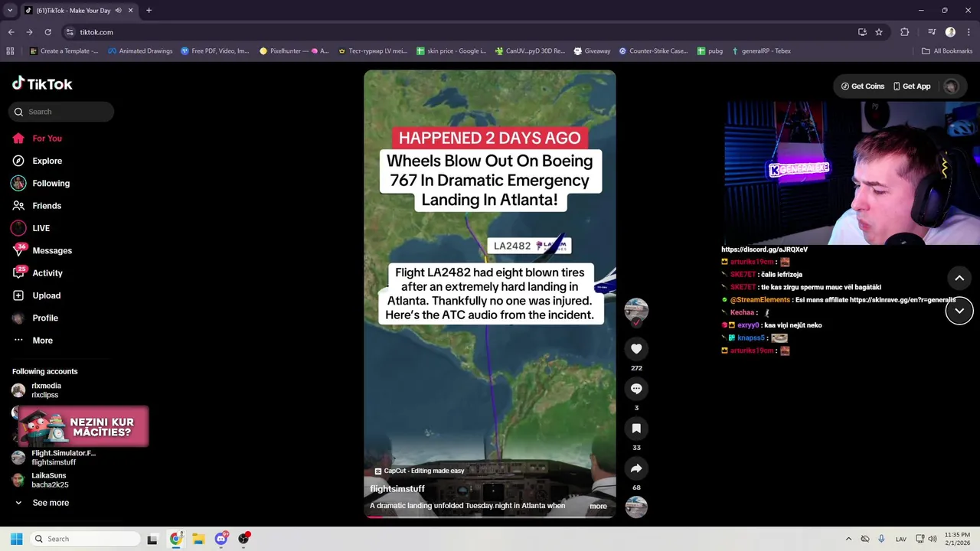
Task: Open the All Bookmarks folder
Action: pos(947,51)
